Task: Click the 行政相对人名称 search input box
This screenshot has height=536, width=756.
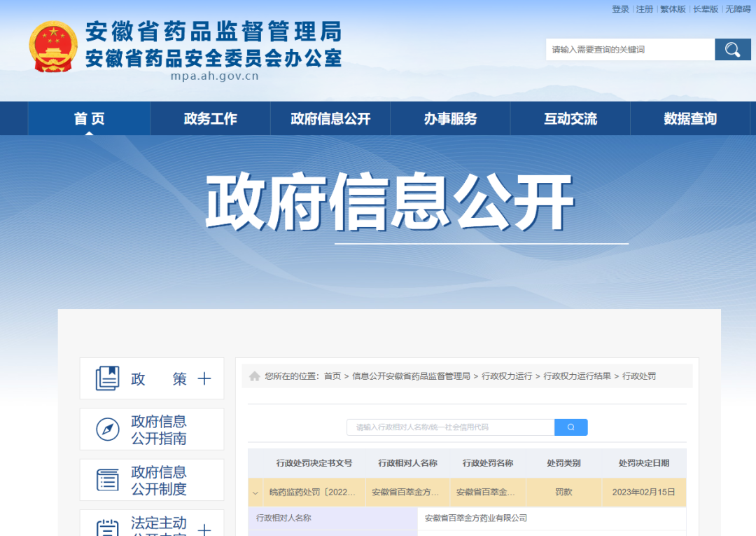Action: pos(448,427)
